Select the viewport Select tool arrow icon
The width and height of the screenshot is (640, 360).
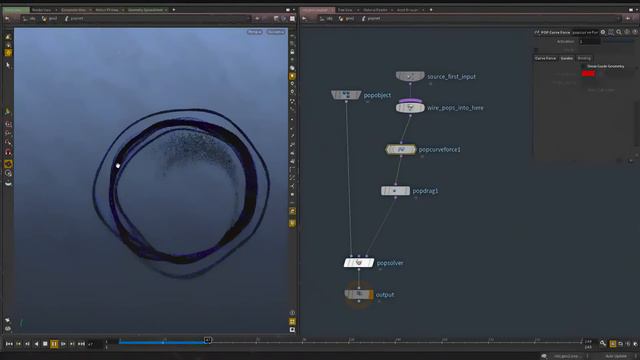(8, 66)
